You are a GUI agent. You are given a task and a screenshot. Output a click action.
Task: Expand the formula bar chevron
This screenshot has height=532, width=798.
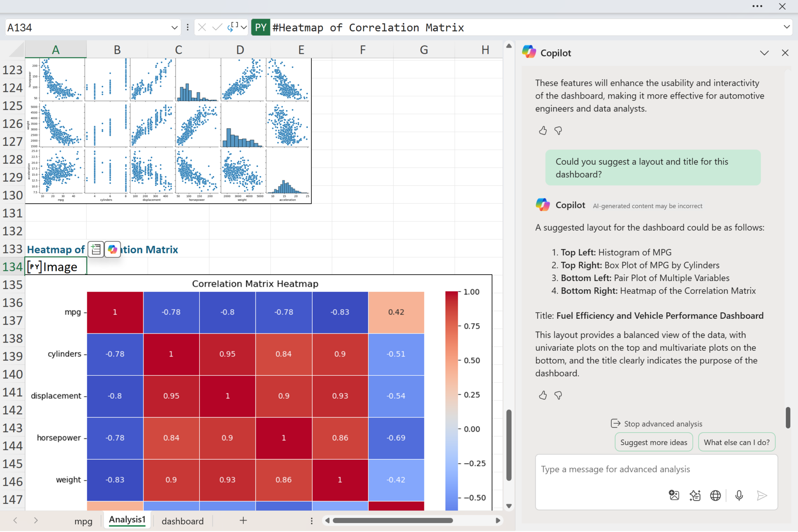786,27
